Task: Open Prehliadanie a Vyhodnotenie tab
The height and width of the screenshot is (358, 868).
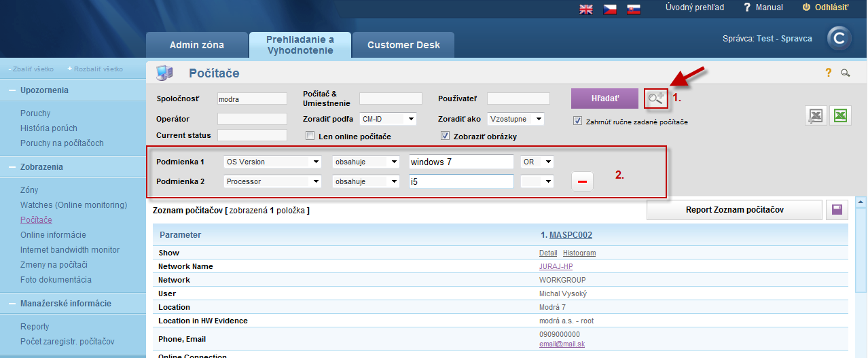Action: pyautogui.click(x=300, y=45)
